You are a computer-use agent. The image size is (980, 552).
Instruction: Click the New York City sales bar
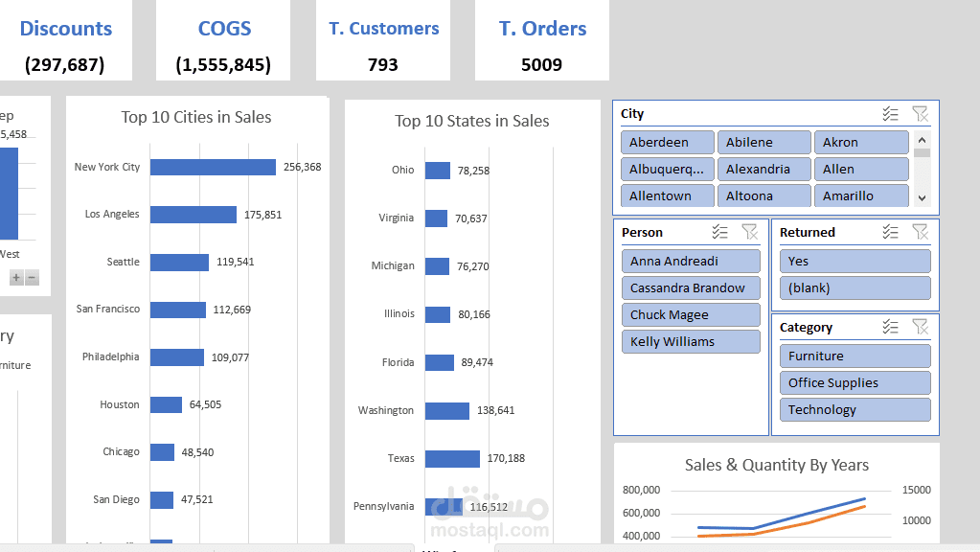click(x=213, y=167)
